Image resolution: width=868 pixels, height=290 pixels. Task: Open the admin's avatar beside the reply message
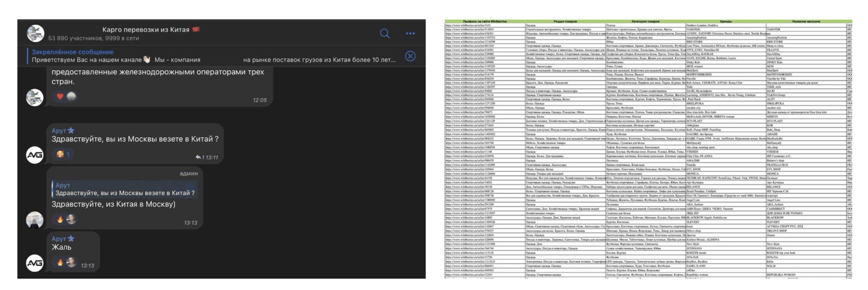(35, 220)
